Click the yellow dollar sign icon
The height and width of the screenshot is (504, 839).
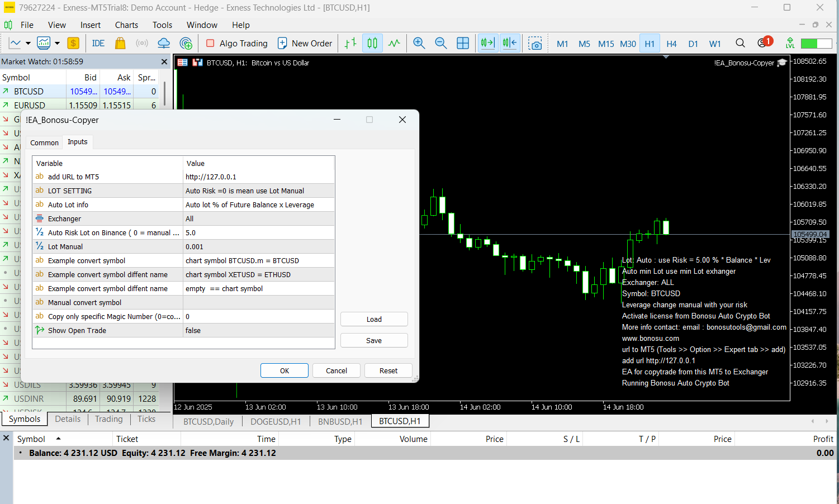coord(73,43)
